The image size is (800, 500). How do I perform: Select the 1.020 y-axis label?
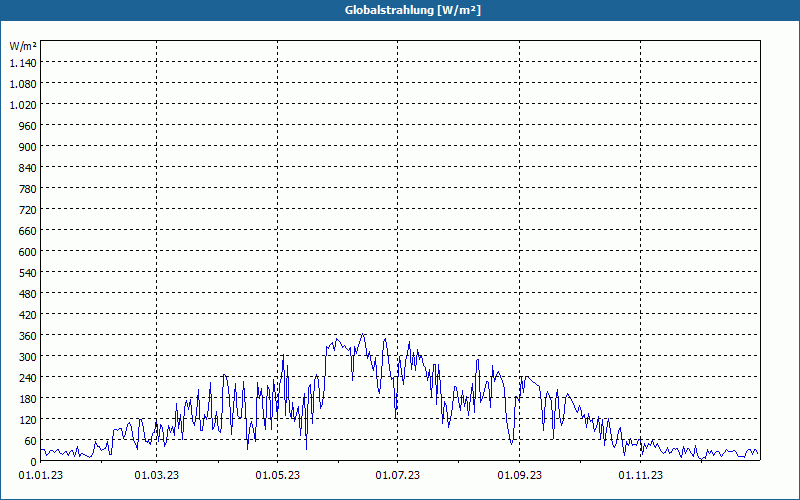[23, 105]
